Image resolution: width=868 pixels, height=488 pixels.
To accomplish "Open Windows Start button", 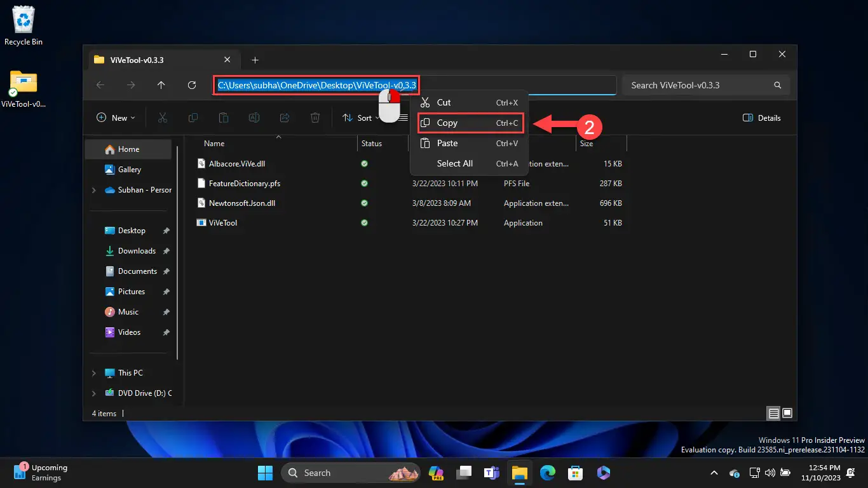I will point(265,473).
